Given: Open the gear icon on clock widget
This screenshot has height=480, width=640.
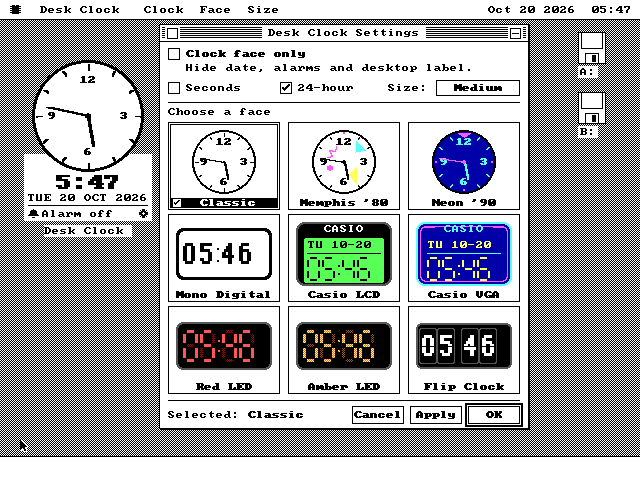Looking at the screenshot, I should click(x=143, y=213).
